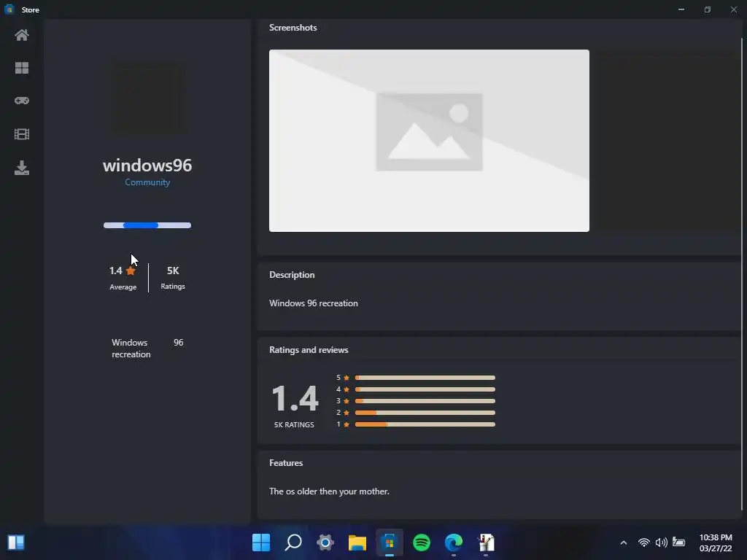Click the Features section heading
Image resolution: width=747 pixels, height=560 pixels.
tap(286, 463)
